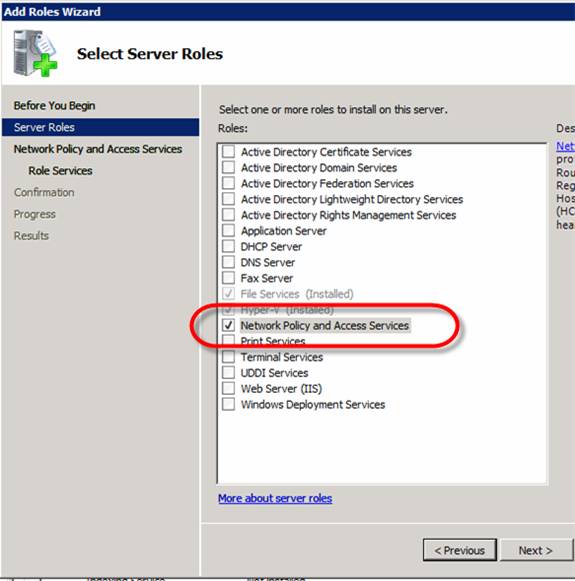
Task: Check the Application Server role
Action: (228, 230)
